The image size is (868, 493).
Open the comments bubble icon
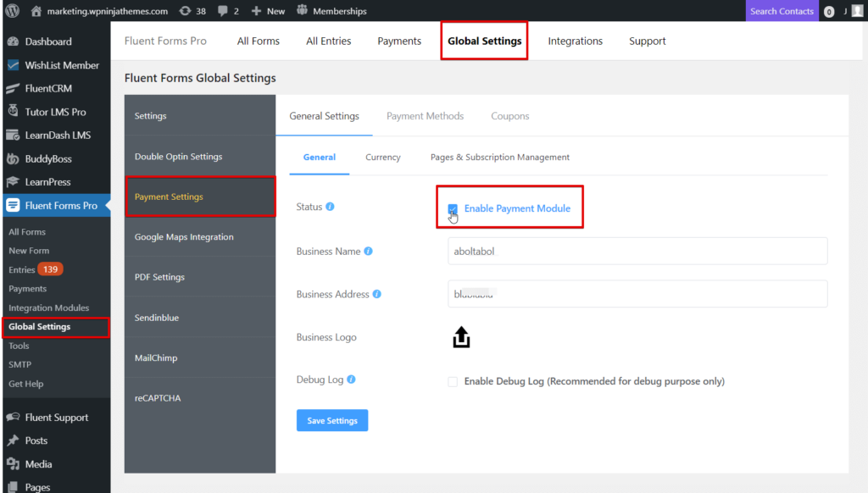tap(223, 11)
